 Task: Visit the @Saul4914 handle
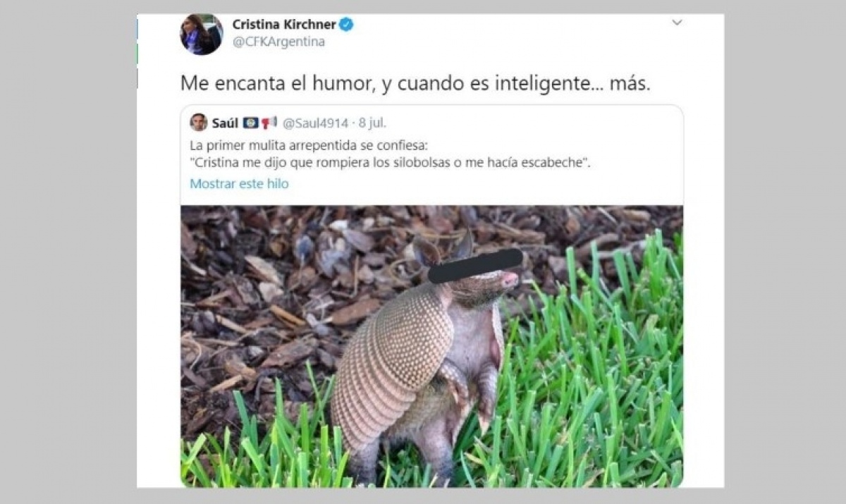315,123
